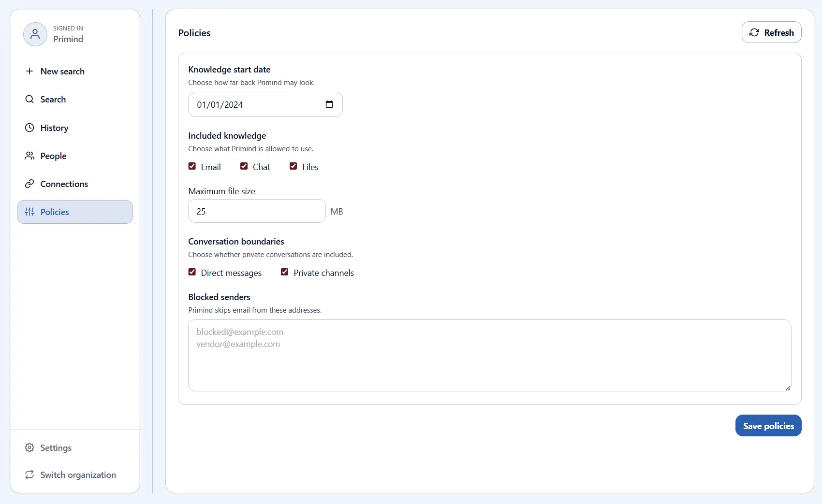Open the calendar picker in date field

click(x=329, y=104)
